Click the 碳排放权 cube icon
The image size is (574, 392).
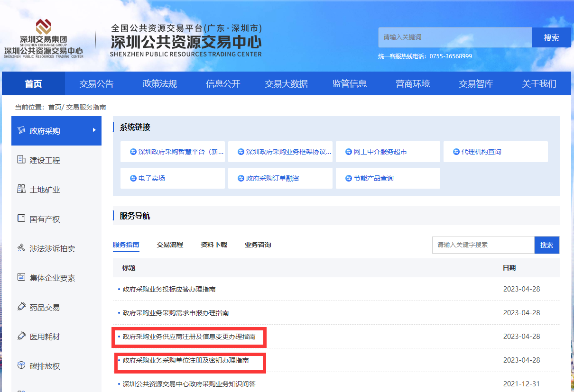pyautogui.click(x=21, y=365)
